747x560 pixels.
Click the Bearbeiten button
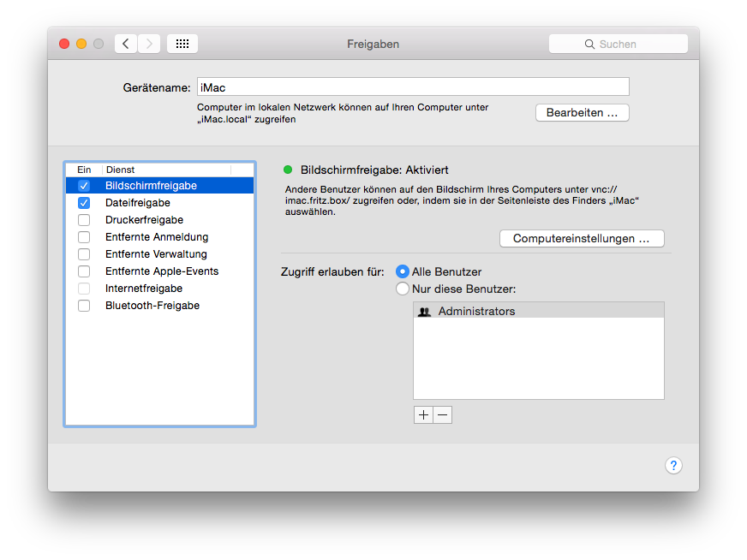[x=583, y=112]
